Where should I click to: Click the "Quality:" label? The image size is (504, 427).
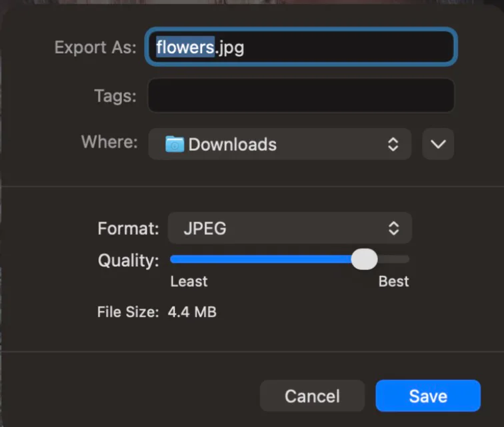click(128, 260)
